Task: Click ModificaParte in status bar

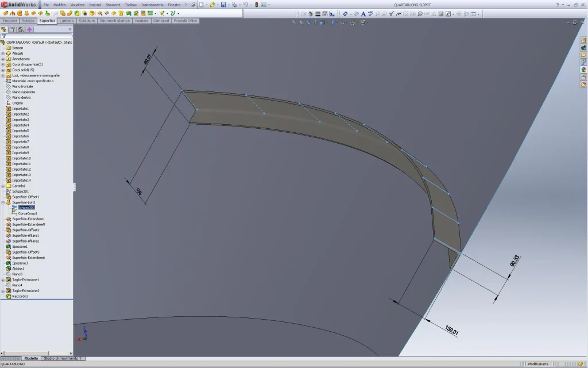Action: (538, 364)
